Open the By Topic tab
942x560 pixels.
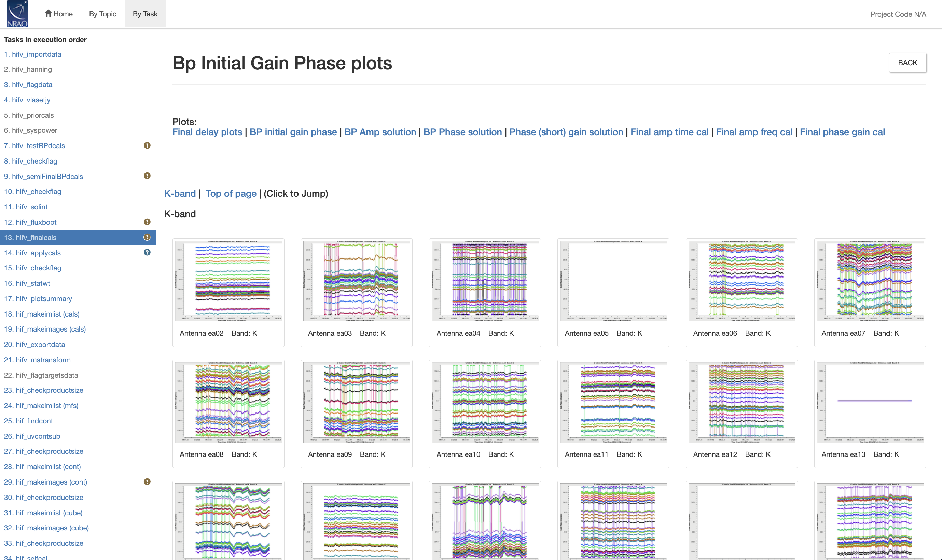(103, 14)
